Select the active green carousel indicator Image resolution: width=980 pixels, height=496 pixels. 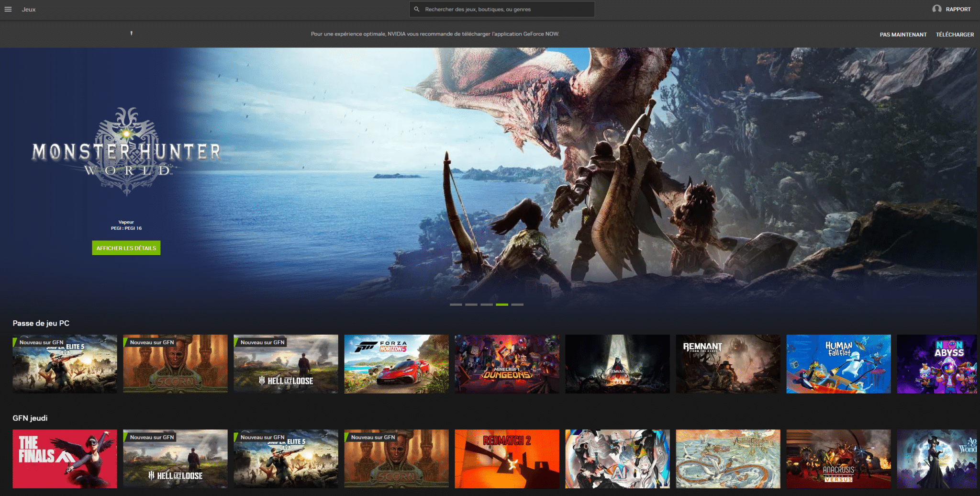[x=502, y=304]
